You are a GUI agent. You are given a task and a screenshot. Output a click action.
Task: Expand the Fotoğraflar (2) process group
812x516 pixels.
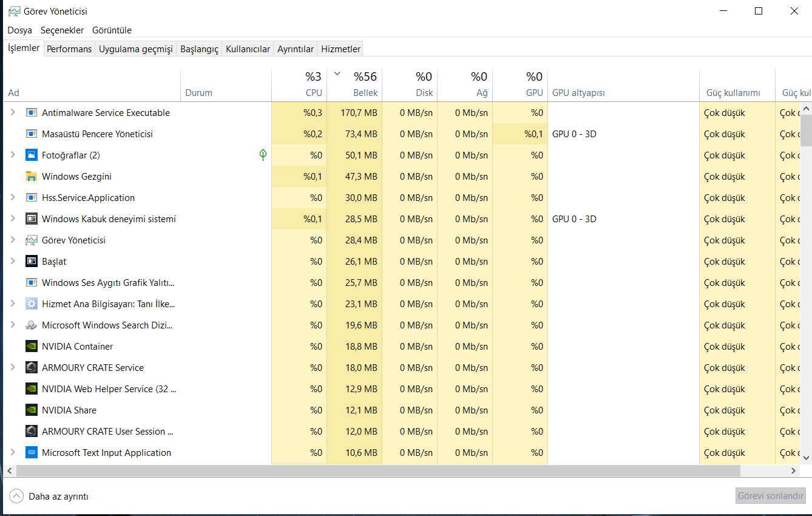pyautogui.click(x=13, y=155)
